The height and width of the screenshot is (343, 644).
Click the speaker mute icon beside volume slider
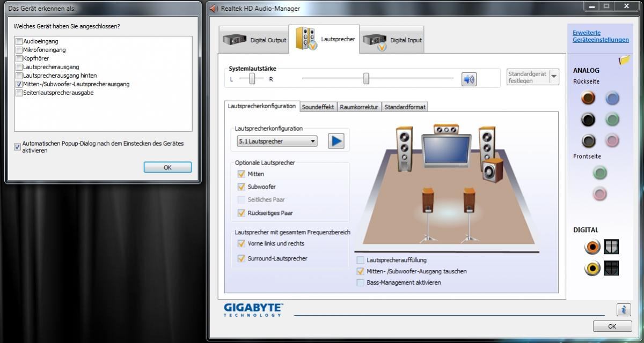click(469, 79)
